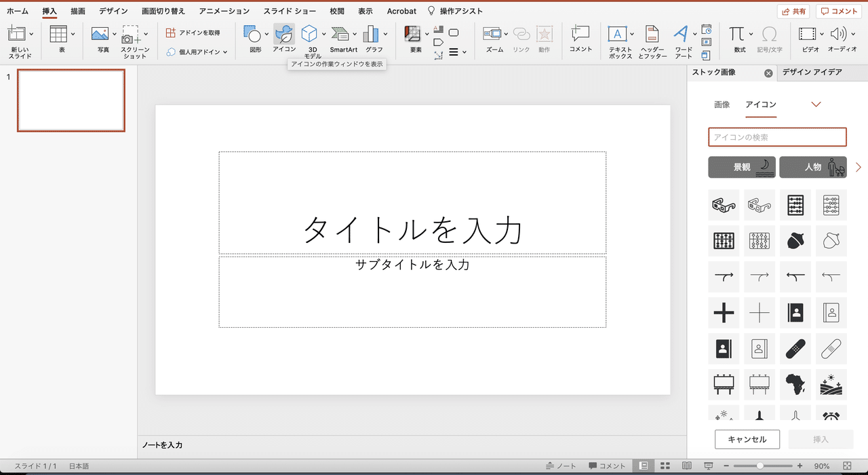Insert a ビデオ
The image size is (868, 475).
click(x=807, y=39)
